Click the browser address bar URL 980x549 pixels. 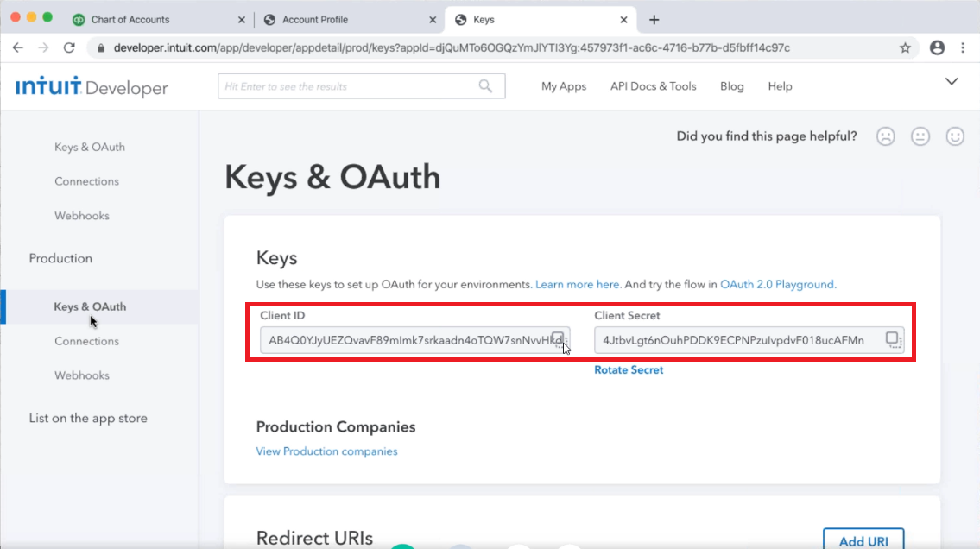click(452, 48)
